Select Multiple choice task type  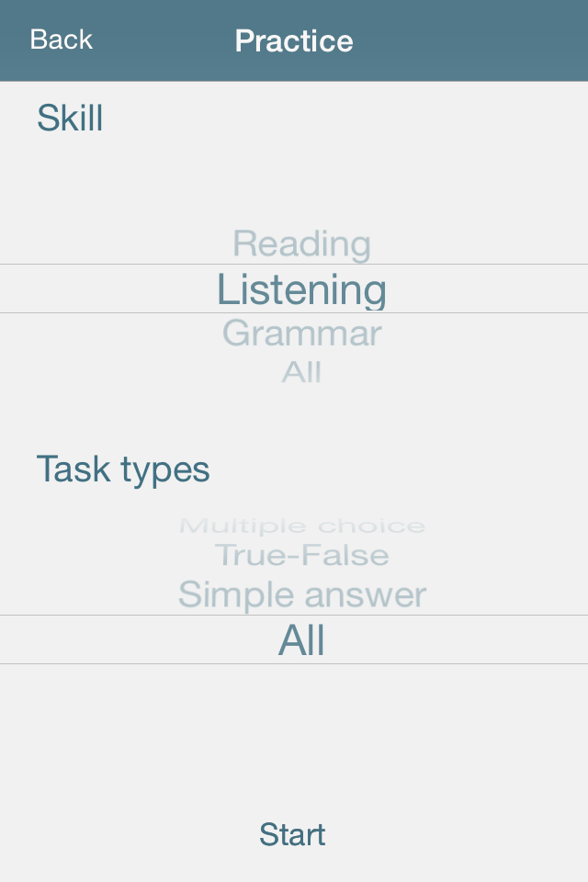click(301, 525)
